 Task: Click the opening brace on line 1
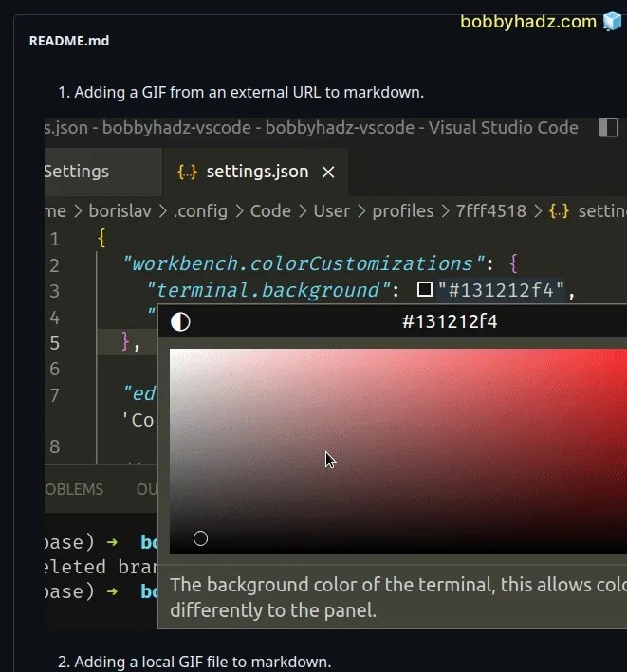click(101, 238)
